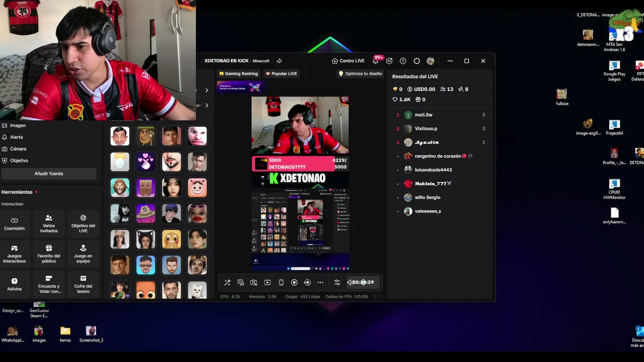
Task: Switch to mobile phone layout
Action: point(281,283)
